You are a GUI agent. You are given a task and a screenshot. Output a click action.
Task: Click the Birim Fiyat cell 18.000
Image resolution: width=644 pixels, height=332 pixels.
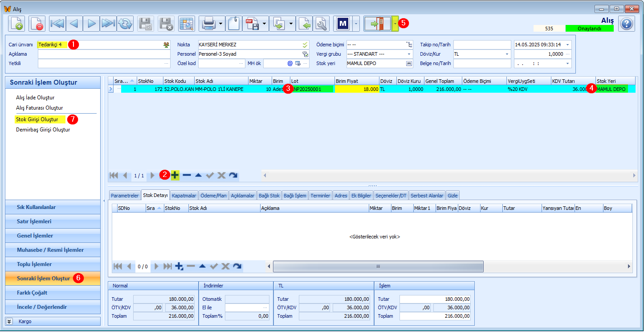pos(357,89)
